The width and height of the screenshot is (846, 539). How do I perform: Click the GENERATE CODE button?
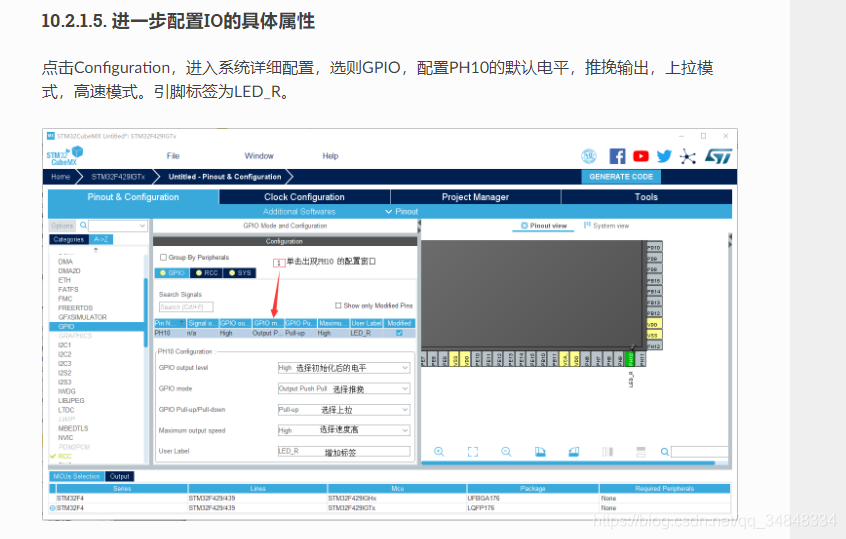click(621, 176)
